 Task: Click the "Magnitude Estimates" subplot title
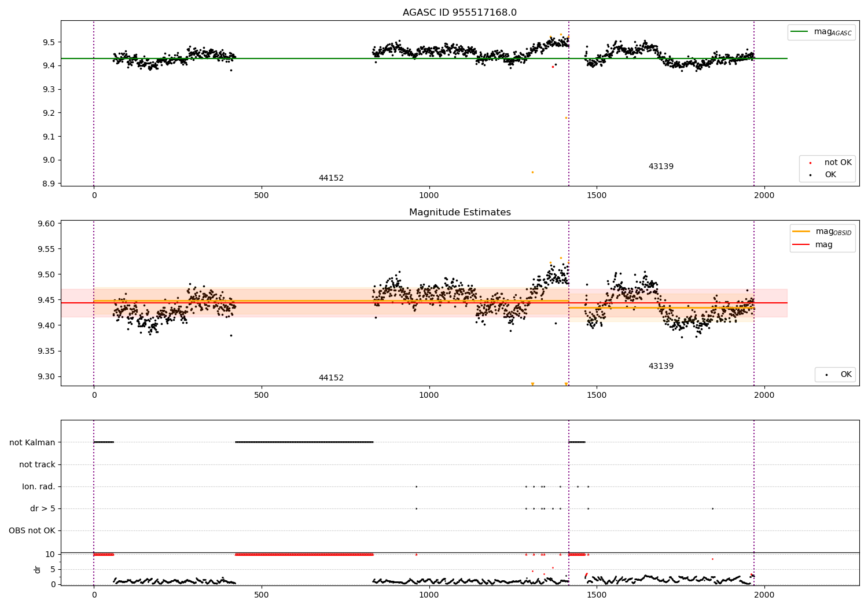pos(459,213)
